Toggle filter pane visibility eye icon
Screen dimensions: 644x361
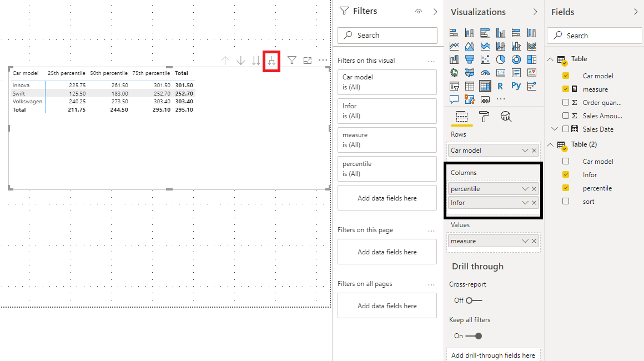click(419, 12)
